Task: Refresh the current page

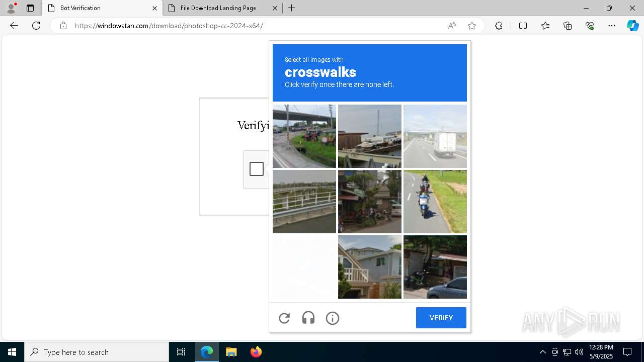Action: pyautogui.click(x=36, y=26)
